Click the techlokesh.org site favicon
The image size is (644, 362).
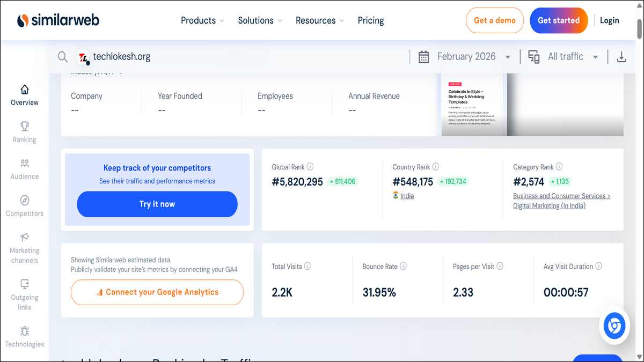pos(83,57)
